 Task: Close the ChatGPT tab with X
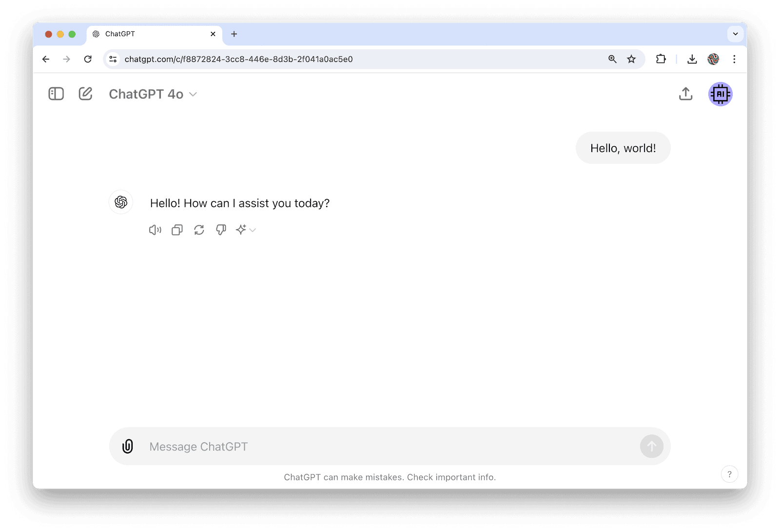click(x=213, y=34)
